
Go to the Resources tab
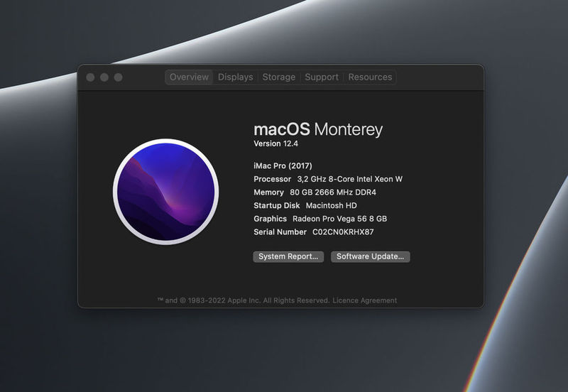pos(370,77)
